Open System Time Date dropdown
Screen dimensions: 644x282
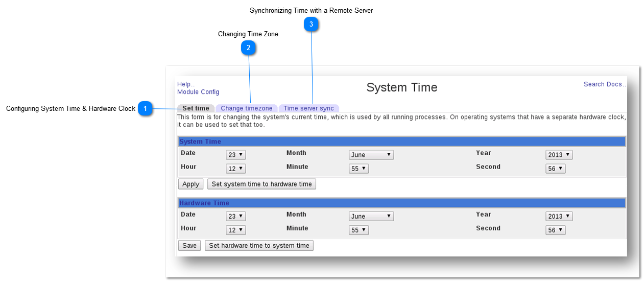pyautogui.click(x=236, y=155)
